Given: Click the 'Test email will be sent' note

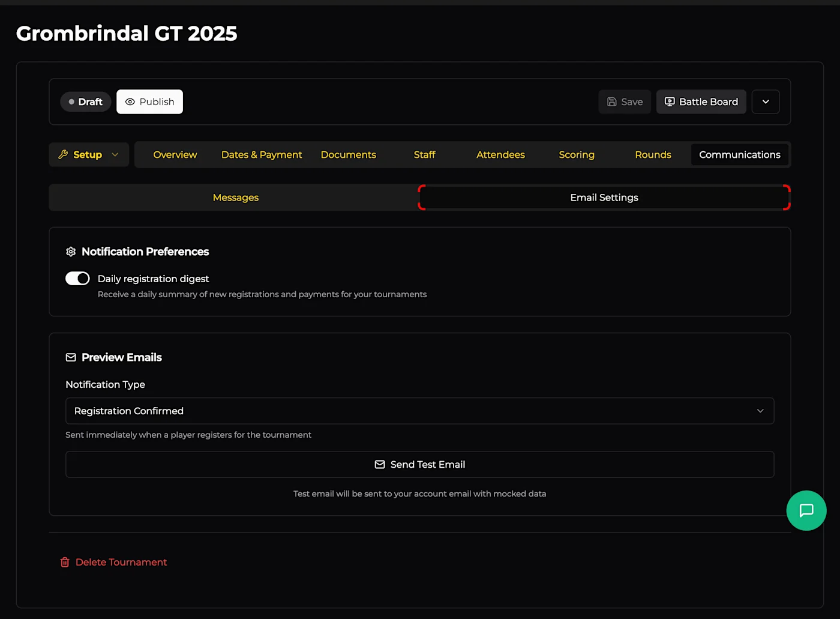Looking at the screenshot, I should (x=419, y=494).
